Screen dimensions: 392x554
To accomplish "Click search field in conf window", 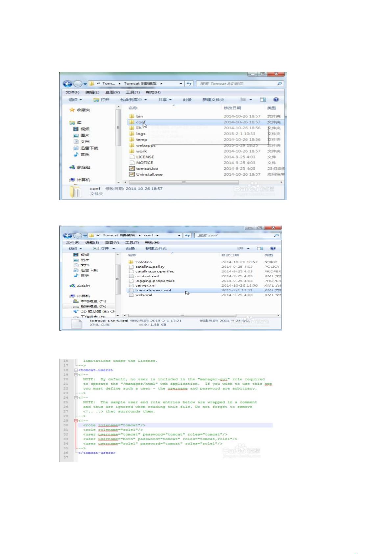I will click(x=237, y=235).
